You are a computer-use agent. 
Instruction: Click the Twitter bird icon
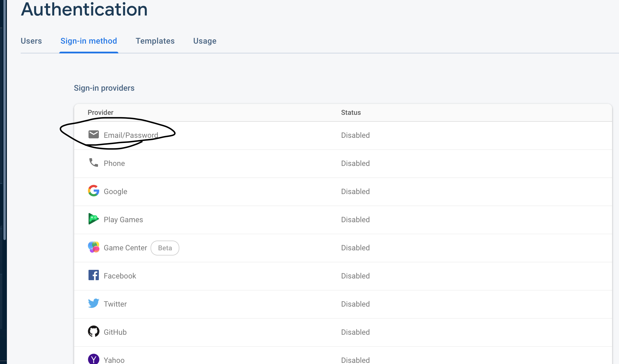93,303
